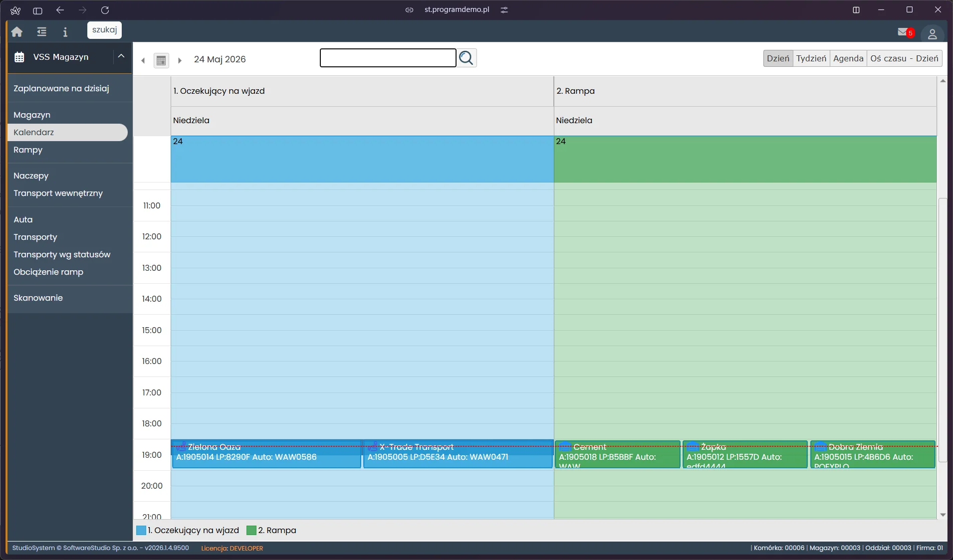Image resolution: width=953 pixels, height=560 pixels.
Task: Click the calendar scrollbar down arrow
Action: (x=943, y=515)
